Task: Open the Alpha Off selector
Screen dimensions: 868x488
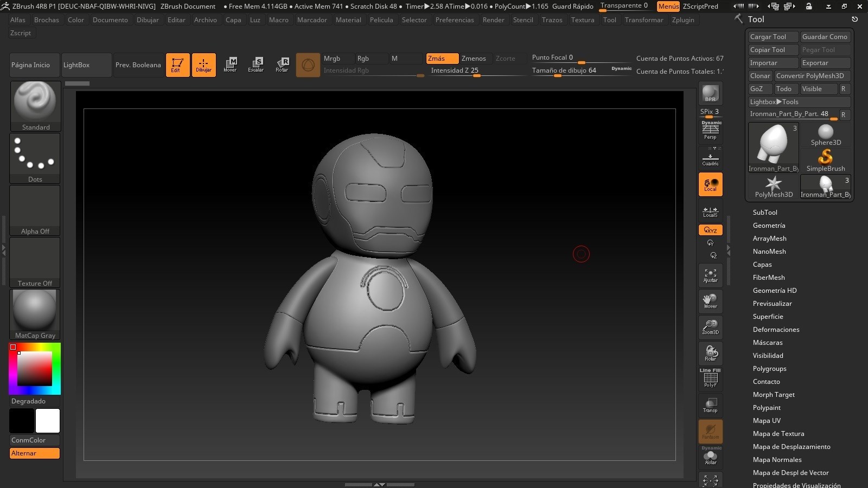Action: [x=35, y=210]
